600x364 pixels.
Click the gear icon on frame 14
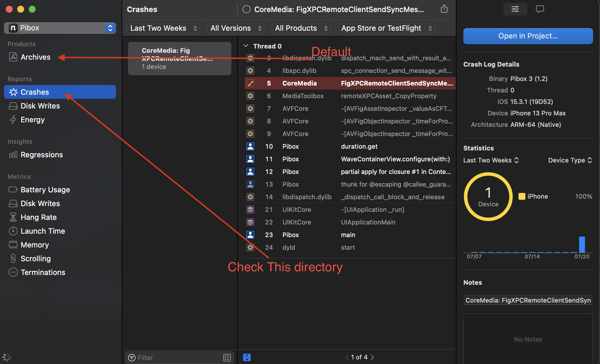250,197
